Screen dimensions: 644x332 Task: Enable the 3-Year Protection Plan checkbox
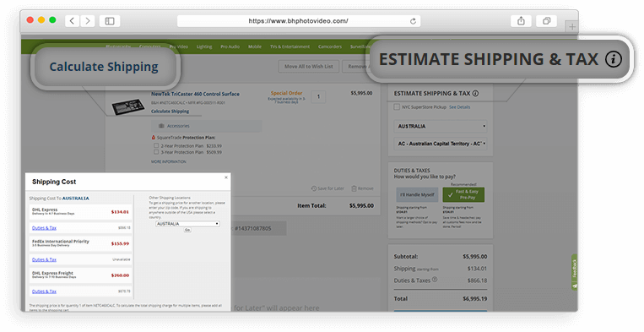(x=156, y=152)
